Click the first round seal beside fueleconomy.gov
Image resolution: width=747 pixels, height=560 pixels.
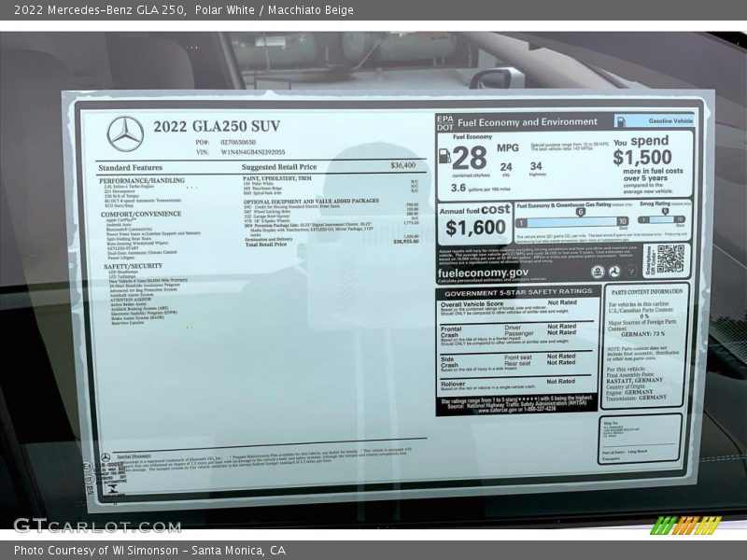[598, 272]
